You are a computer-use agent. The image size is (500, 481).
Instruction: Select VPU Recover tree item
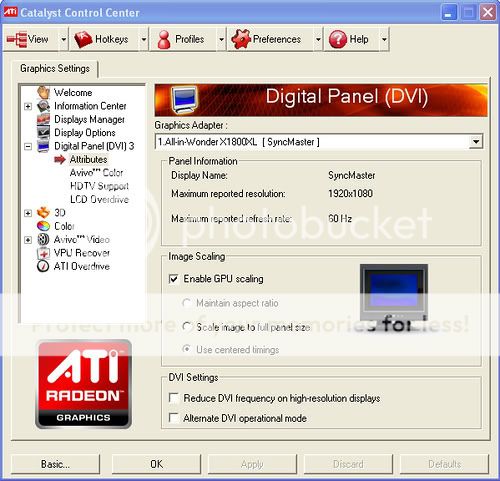[82, 253]
